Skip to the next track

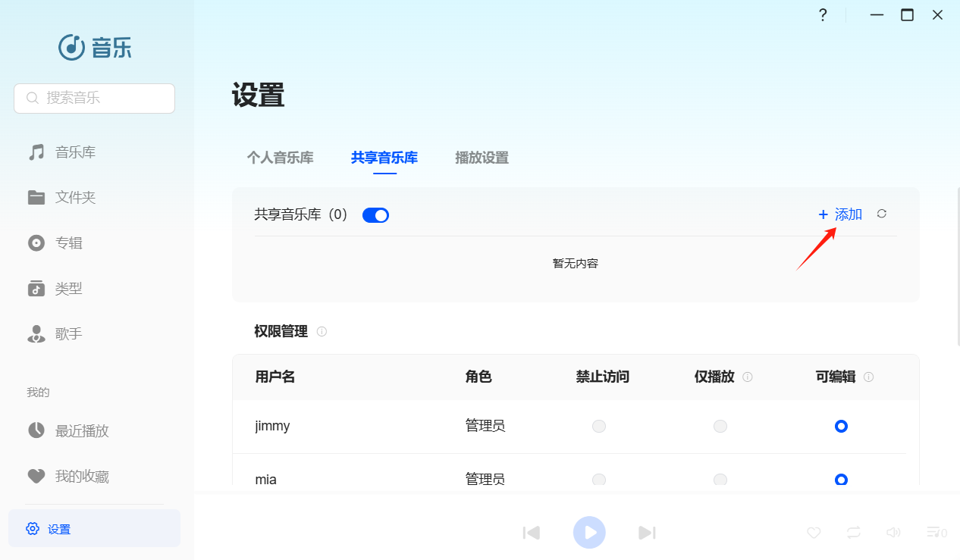[x=646, y=533]
